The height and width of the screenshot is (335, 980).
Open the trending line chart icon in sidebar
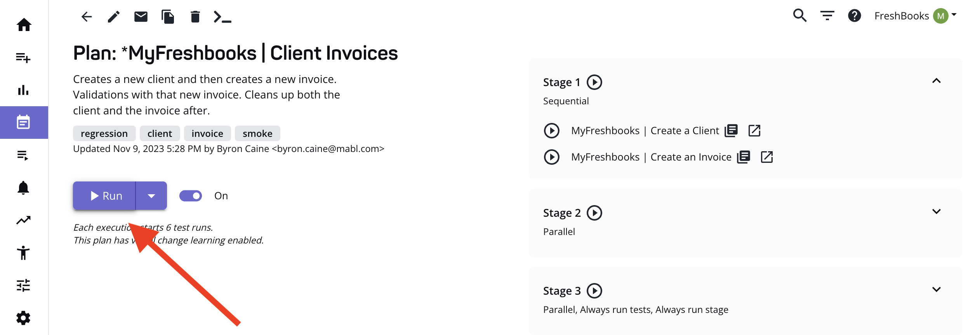(x=23, y=220)
